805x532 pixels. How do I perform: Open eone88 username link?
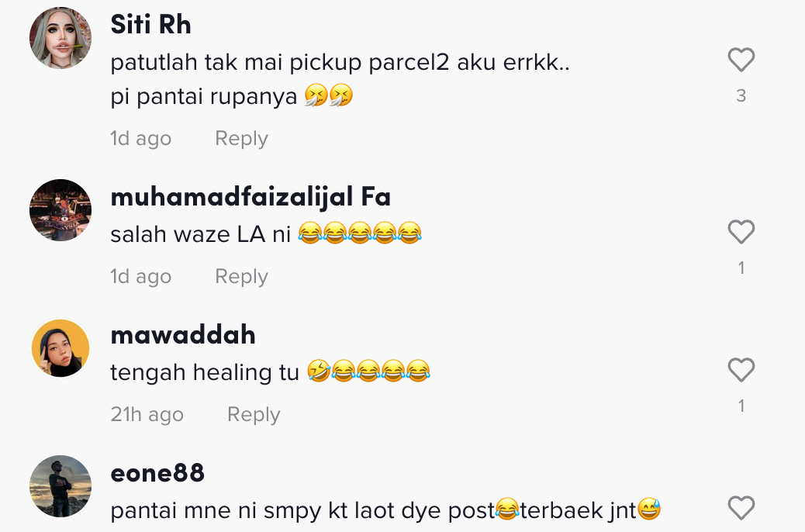coord(157,473)
